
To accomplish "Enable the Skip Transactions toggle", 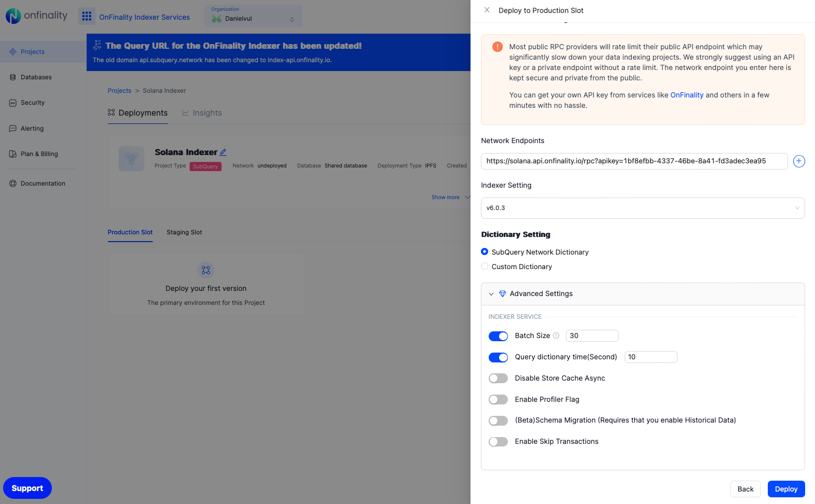I will (498, 442).
